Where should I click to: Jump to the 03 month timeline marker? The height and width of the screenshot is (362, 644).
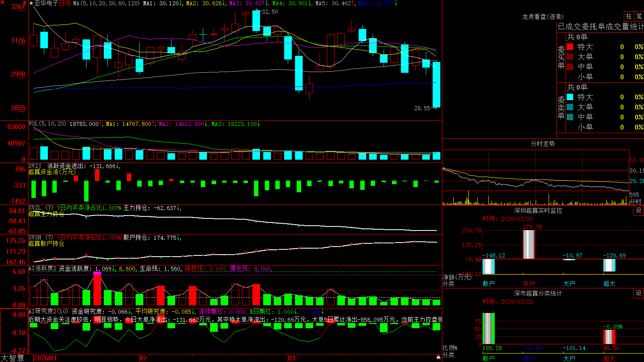click(292, 358)
